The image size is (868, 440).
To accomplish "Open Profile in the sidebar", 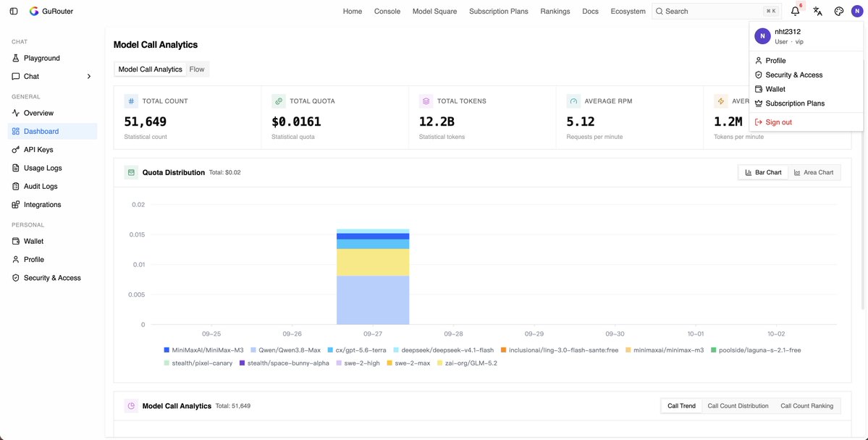I will pos(53,260).
